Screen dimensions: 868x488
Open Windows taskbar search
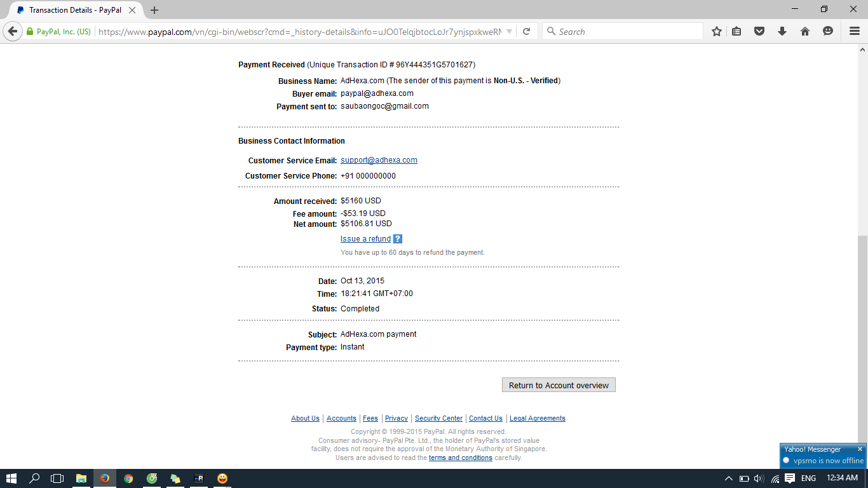pyautogui.click(x=35, y=478)
